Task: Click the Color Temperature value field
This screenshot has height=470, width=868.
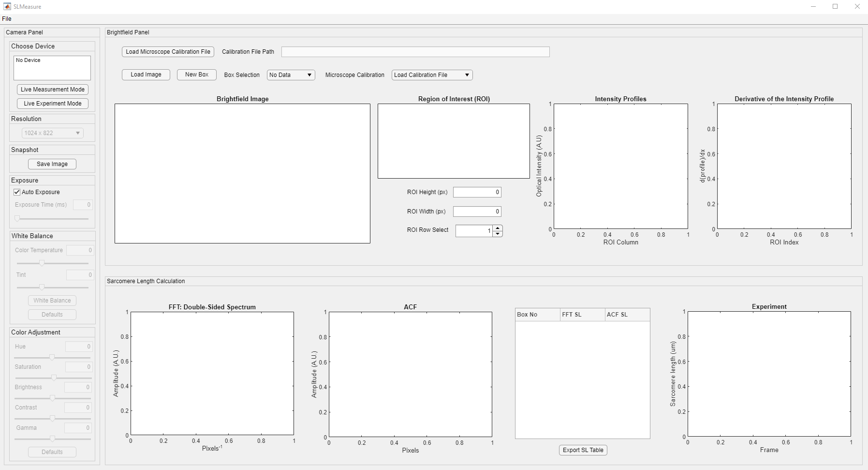Action: coord(80,250)
